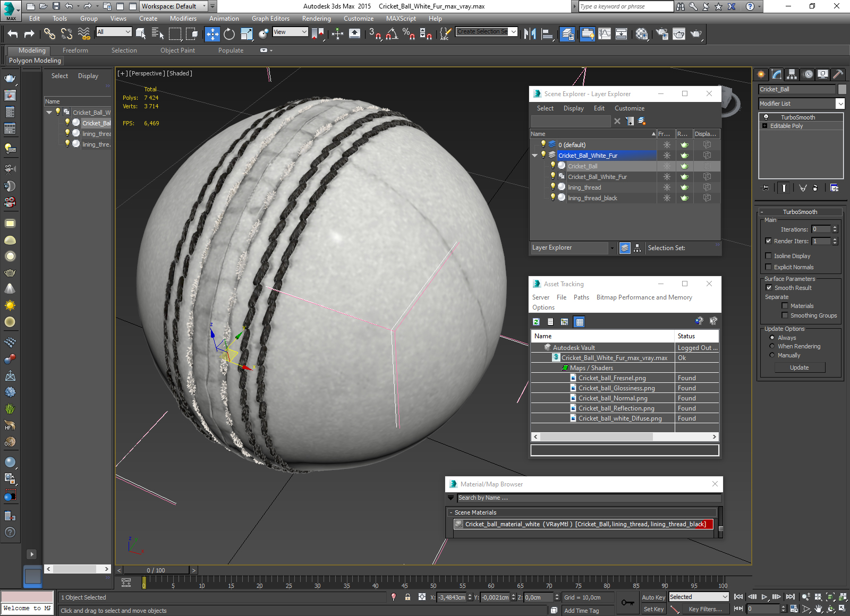
Task: Switch to the Freeform ribbon tab
Action: (75, 50)
